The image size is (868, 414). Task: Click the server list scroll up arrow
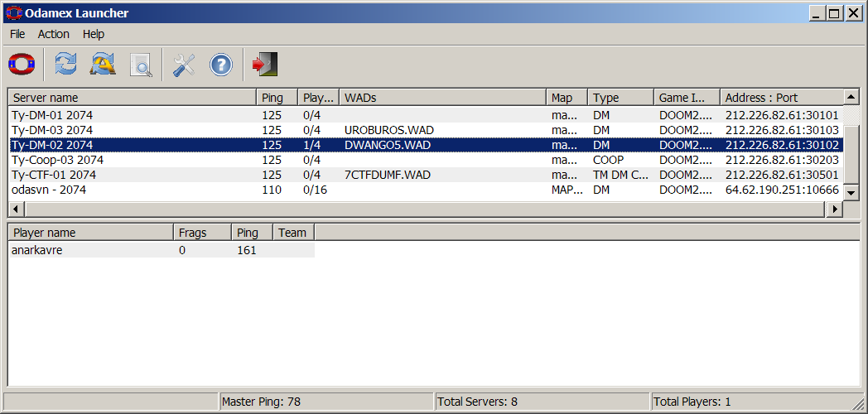coord(851,96)
